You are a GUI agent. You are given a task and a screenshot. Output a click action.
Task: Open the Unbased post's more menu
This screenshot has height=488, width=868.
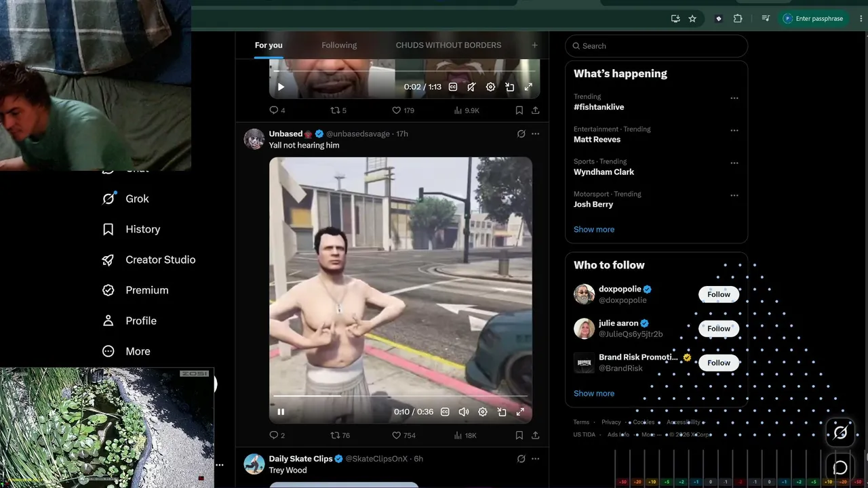click(535, 134)
